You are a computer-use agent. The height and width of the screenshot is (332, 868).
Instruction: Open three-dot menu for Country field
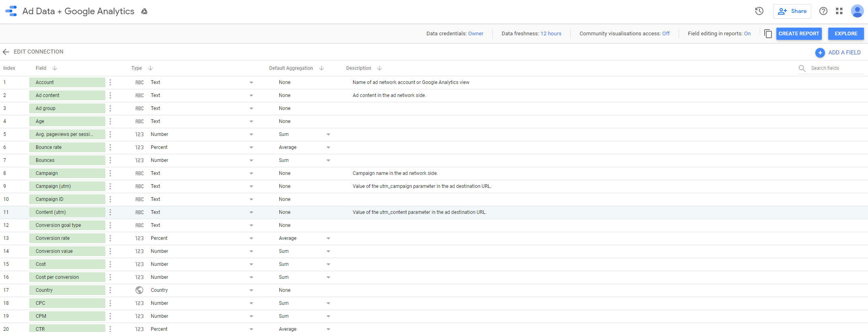110,290
